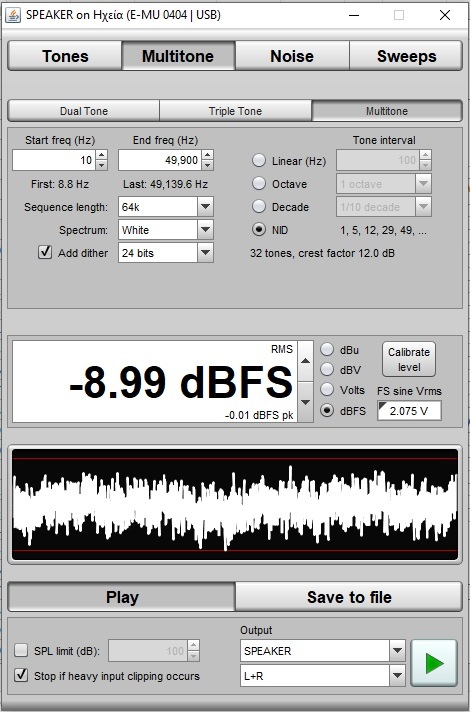
Task: Click the -0.01 dBFS pk text
Action: point(259,415)
